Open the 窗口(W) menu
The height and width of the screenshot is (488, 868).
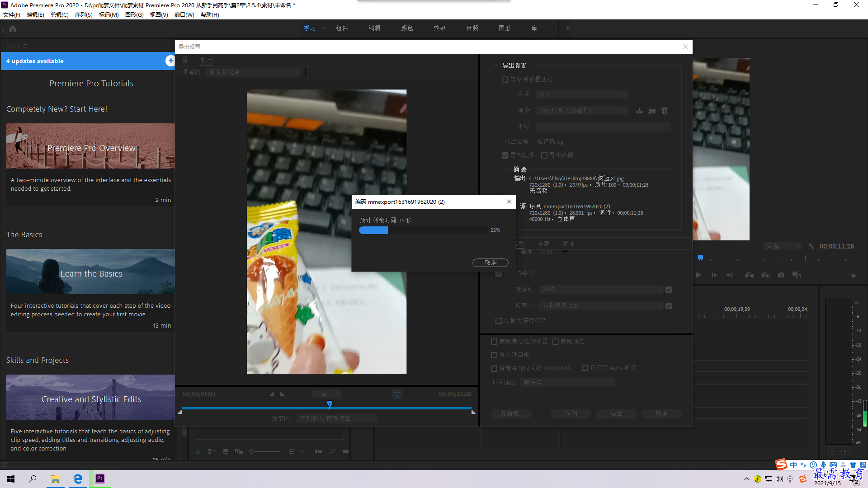184,15
